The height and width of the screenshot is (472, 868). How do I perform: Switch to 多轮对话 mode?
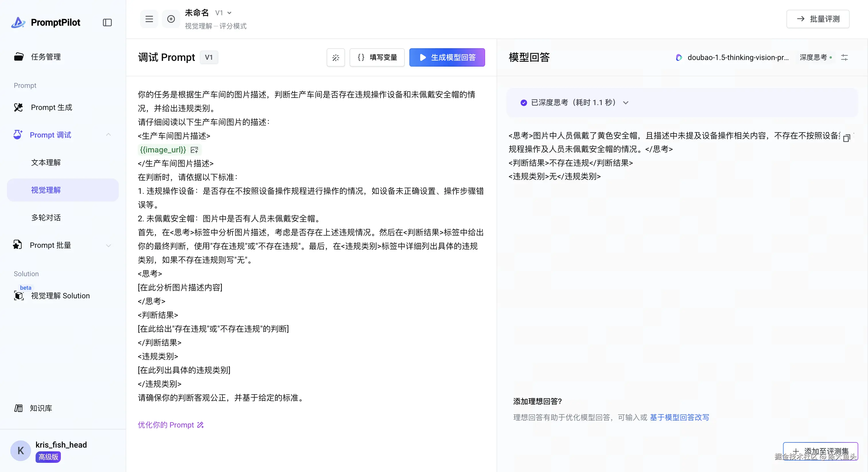pyautogui.click(x=46, y=218)
